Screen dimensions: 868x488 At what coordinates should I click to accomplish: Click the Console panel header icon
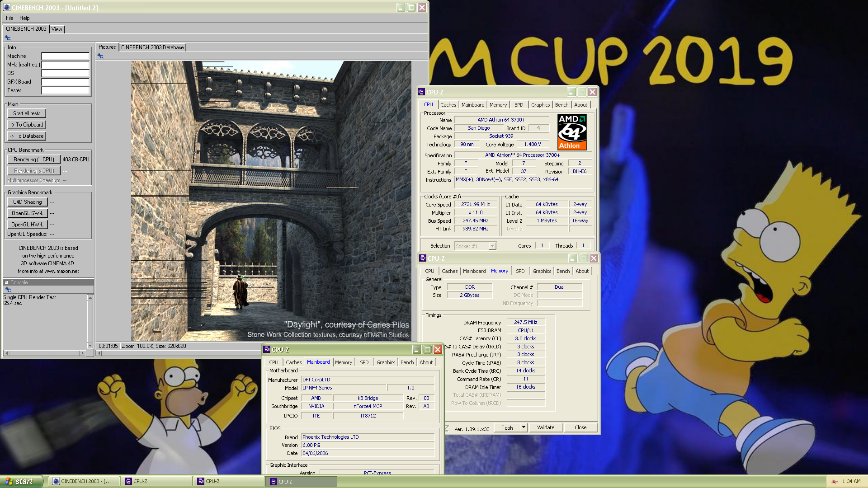click(7, 282)
